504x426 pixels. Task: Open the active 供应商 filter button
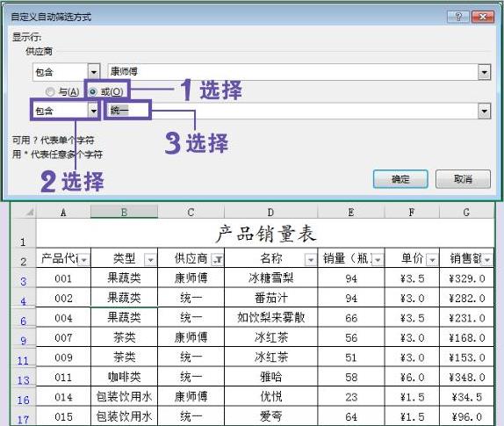pyautogui.click(x=217, y=259)
